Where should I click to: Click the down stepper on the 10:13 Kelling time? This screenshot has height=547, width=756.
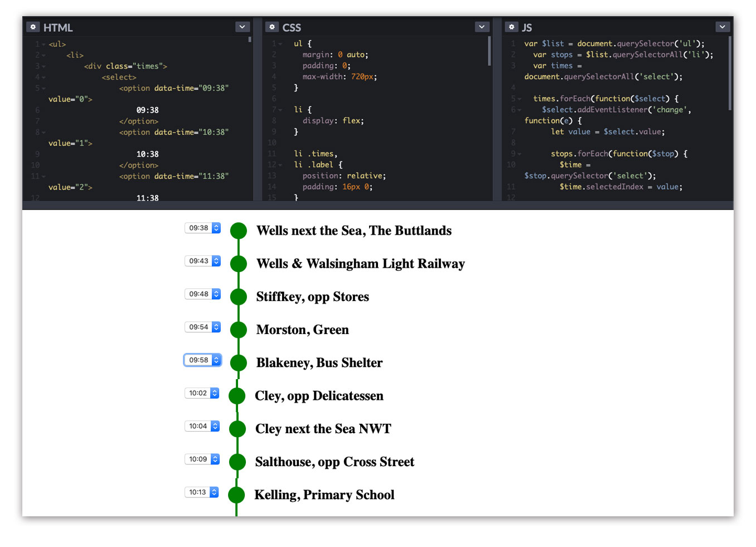click(215, 494)
